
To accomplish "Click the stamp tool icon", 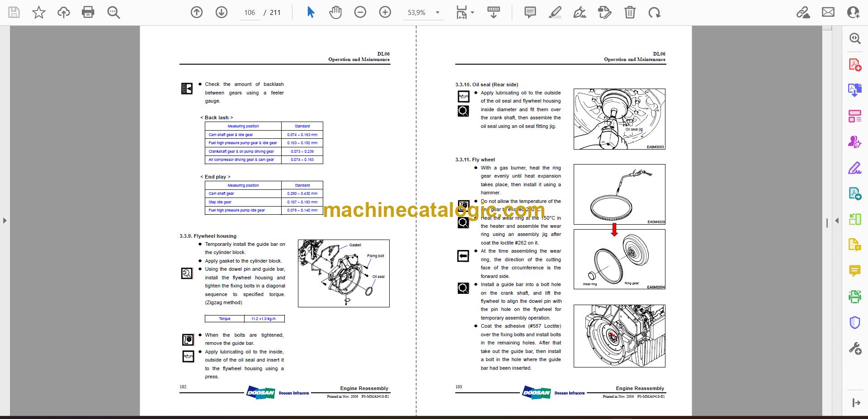I will (x=604, y=12).
